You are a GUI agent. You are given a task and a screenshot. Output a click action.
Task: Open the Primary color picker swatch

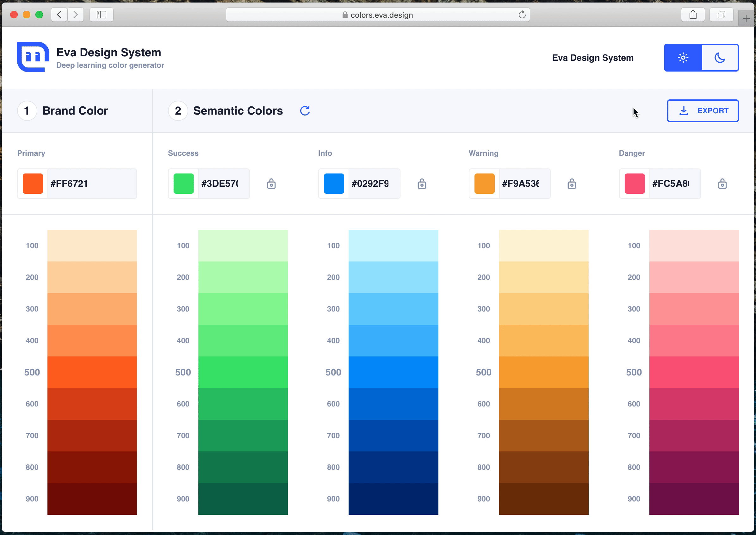(x=33, y=184)
